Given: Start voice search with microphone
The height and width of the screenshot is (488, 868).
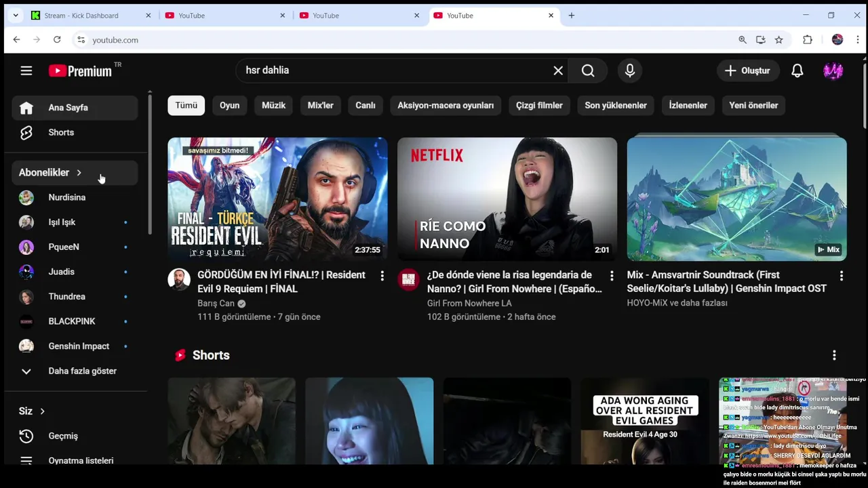Looking at the screenshot, I should click(x=630, y=70).
